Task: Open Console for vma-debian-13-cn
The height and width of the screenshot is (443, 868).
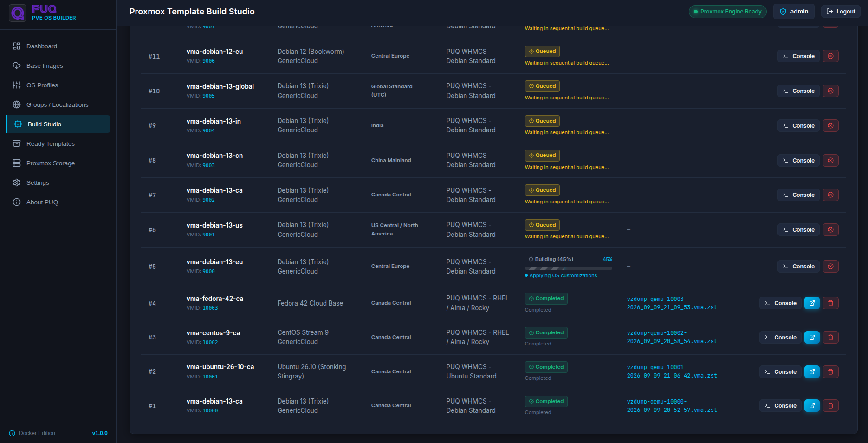Action: click(798, 161)
